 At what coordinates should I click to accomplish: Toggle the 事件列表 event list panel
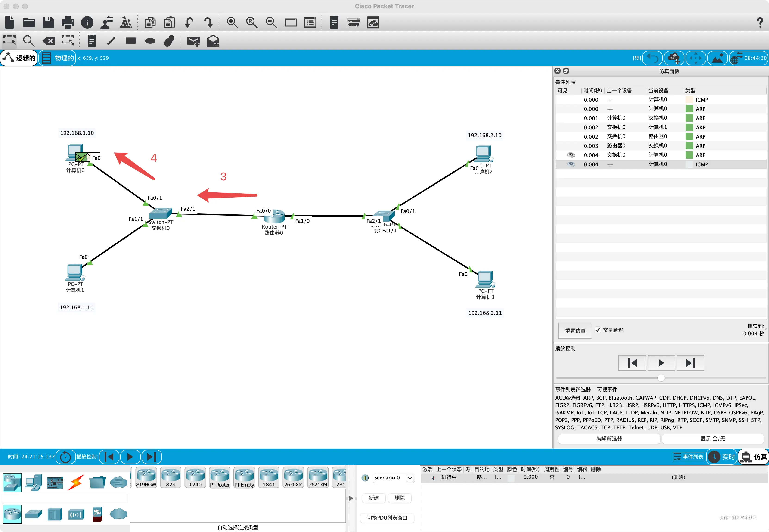[688, 457]
